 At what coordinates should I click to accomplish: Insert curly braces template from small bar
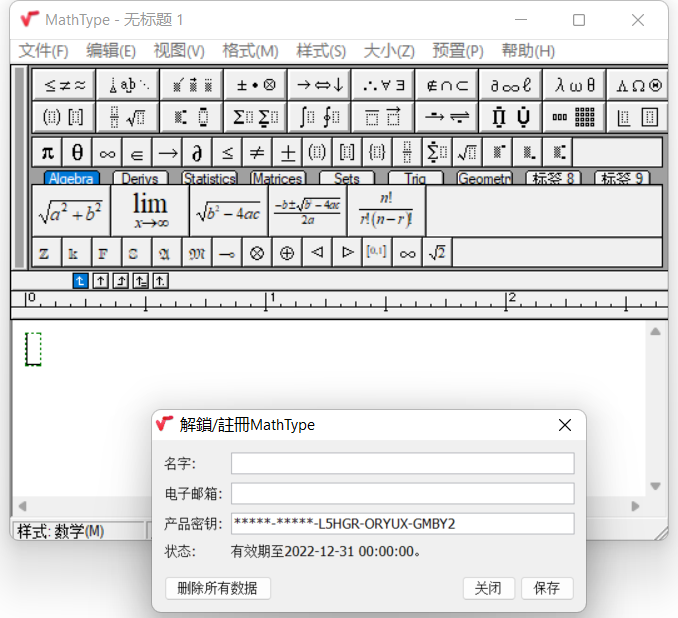pos(377,152)
